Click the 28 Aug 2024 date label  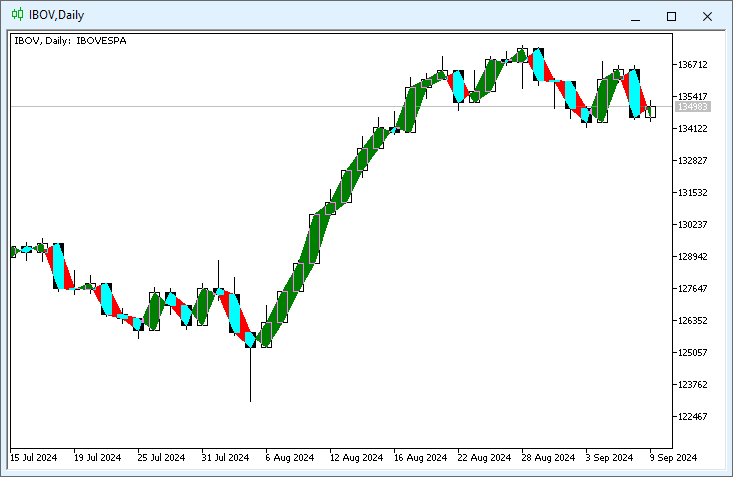[548, 457]
